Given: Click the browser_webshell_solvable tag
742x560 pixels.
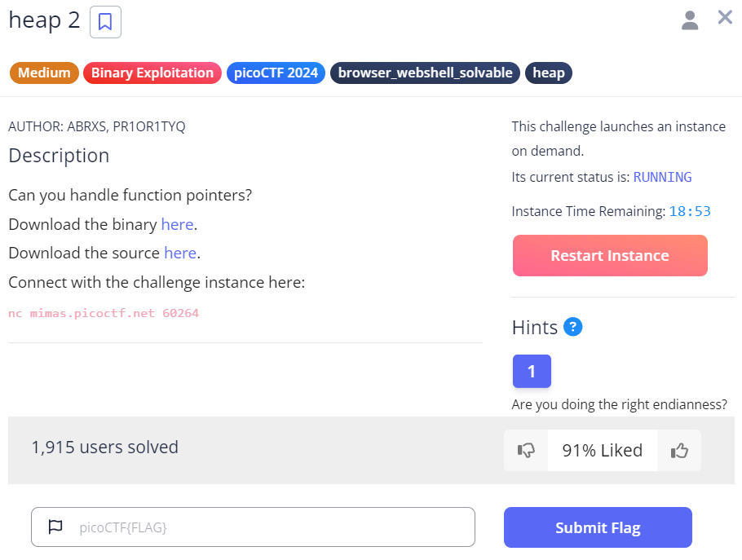Looking at the screenshot, I should [425, 73].
